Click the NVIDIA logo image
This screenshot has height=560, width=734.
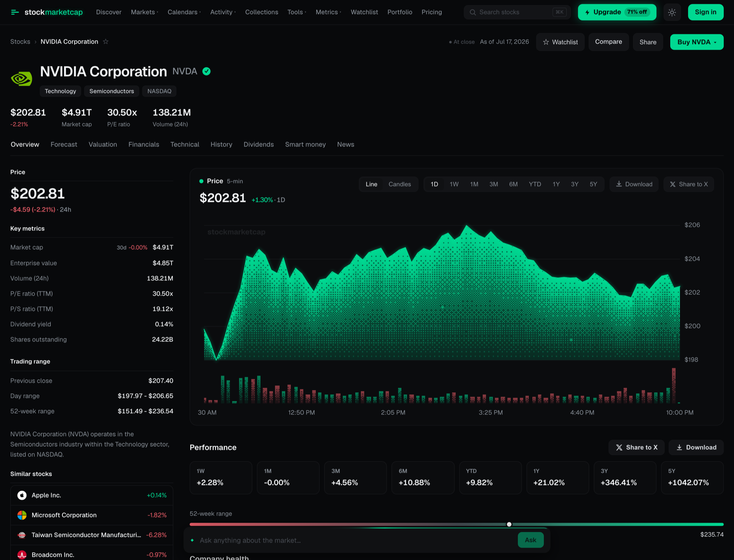[x=21, y=79]
